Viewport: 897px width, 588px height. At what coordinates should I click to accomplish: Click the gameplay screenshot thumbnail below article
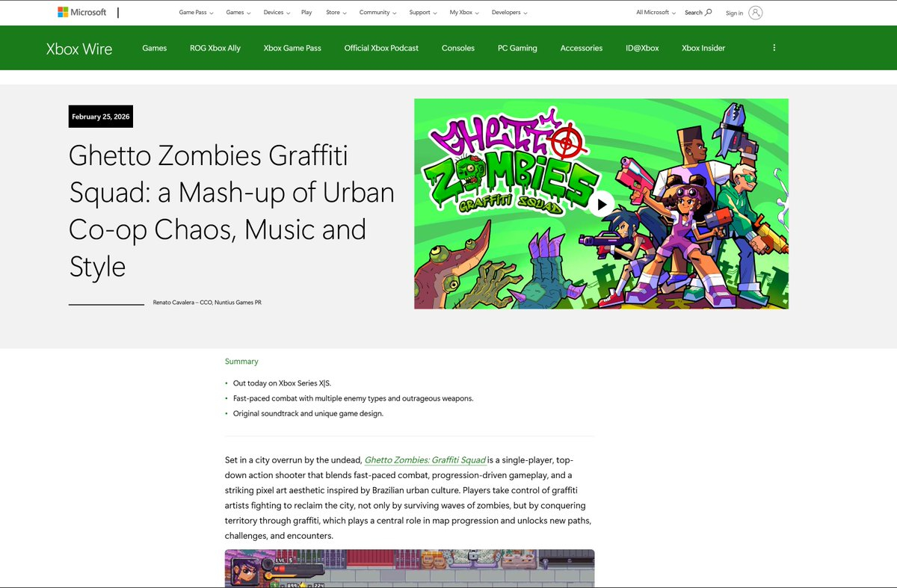click(410, 569)
